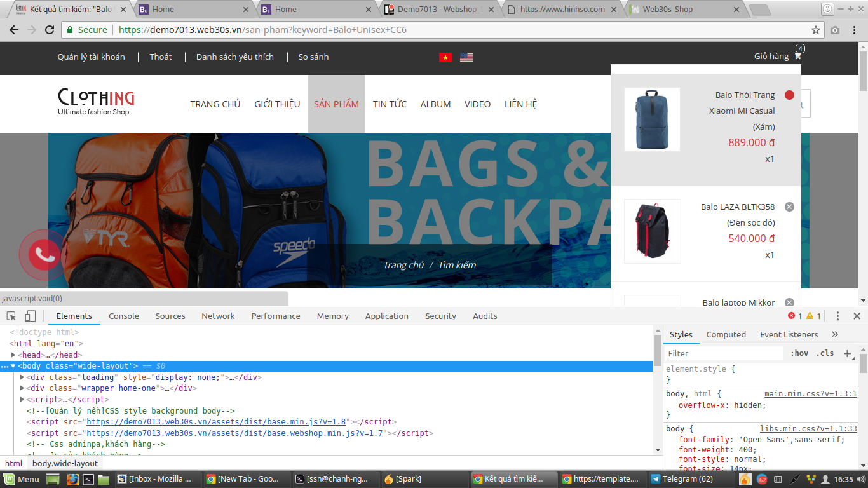Open the terminal launcher on taskbar

[x=89, y=479]
